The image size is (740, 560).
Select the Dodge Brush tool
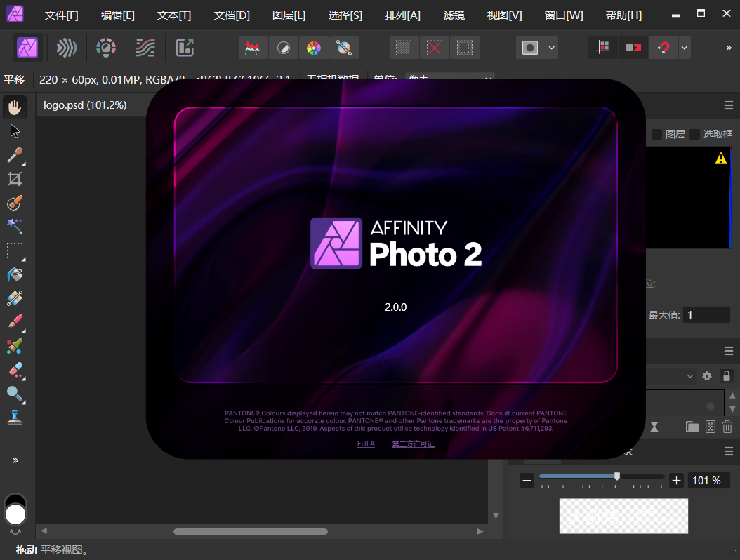[x=15, y=394]
